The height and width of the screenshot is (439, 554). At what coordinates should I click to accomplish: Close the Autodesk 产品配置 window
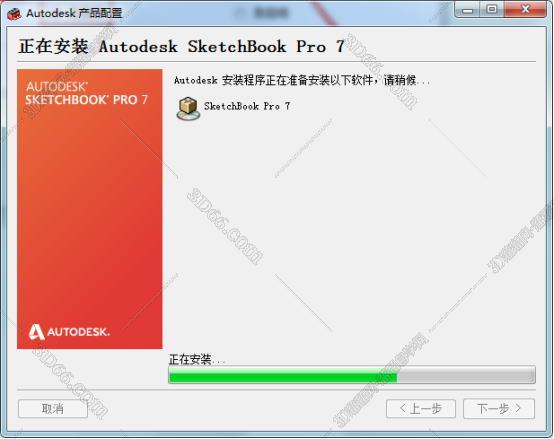(525, 10)
